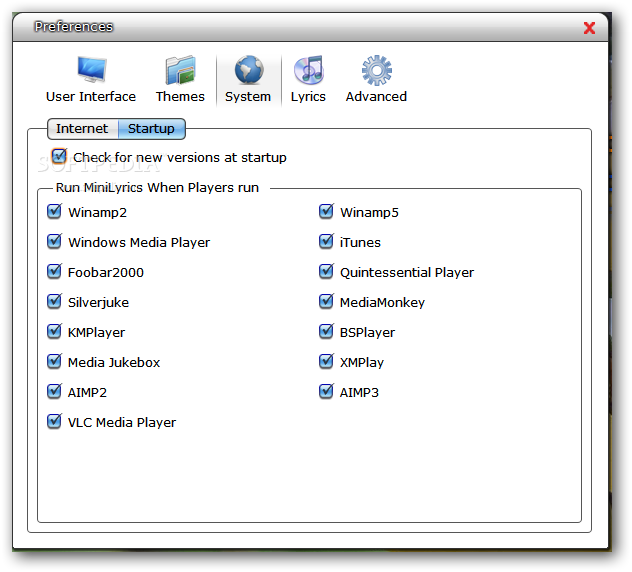Screen dimensions: 632x572
Task: Click the 'Windows Media Player' label
Action: [139, 243]
